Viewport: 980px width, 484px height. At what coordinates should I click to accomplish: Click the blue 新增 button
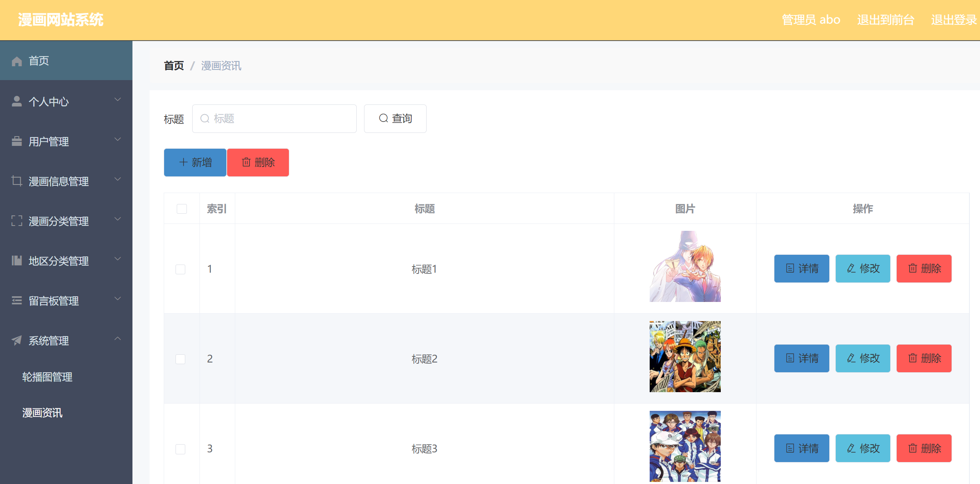[195, 163]
